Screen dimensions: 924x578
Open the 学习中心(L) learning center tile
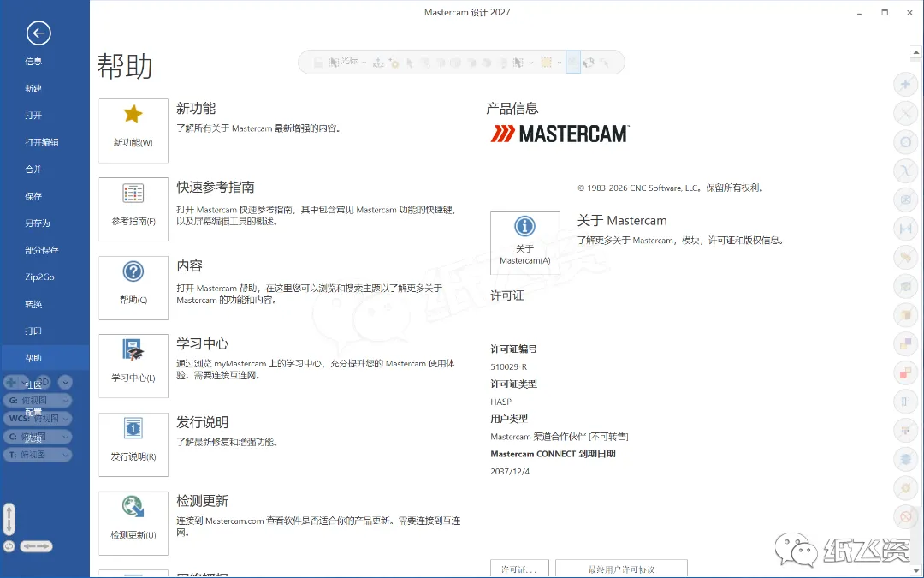click(x=133, y=366)
